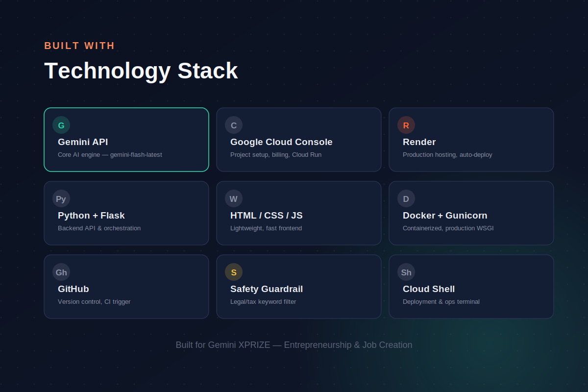Click the Sh icon on Cloud Shell card
Screen dimensions: 588x392
pyautogui.click(x=406, y=272)
